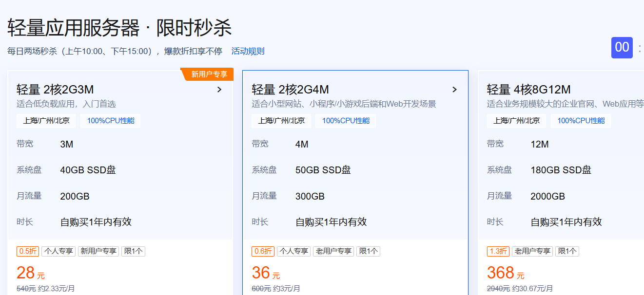644x295 pixels.
Task: Click the 约2.33元/月 monthly price
Action: click(x=57, y=288)
